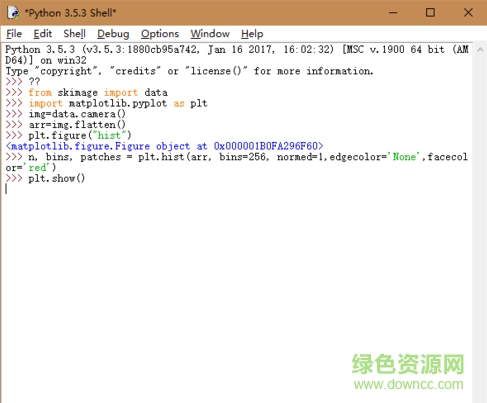The width and height of the screenshot is (487, 403).
Task: Click the scrollbar up arrow
Action: tap(480, 50)
